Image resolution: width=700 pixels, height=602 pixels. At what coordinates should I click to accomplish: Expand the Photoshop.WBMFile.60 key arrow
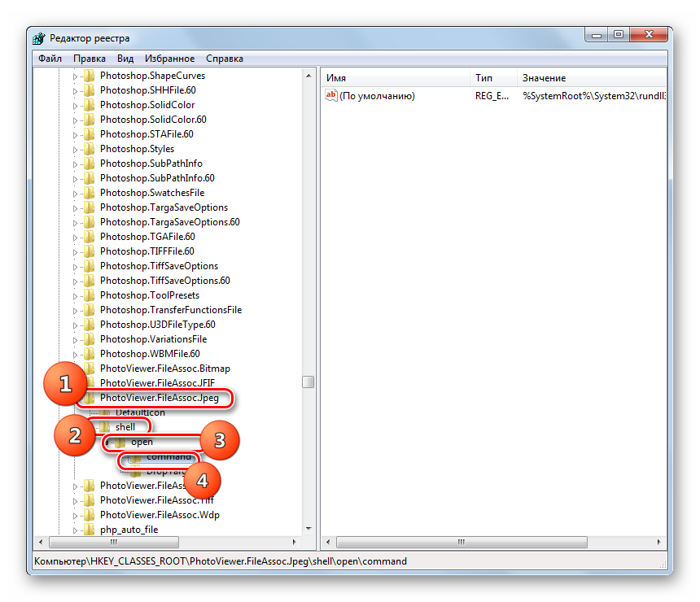[76, 354]
